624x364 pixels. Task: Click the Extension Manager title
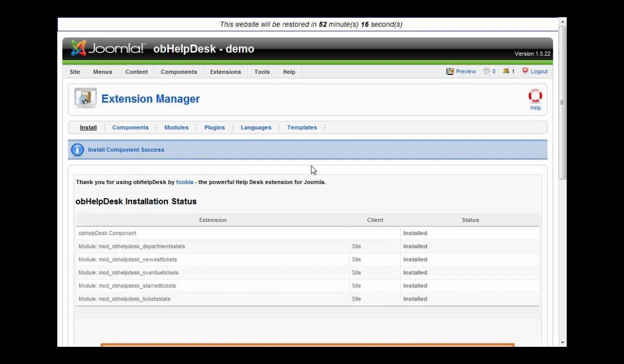pyautogui.click(x=150, y=99)
